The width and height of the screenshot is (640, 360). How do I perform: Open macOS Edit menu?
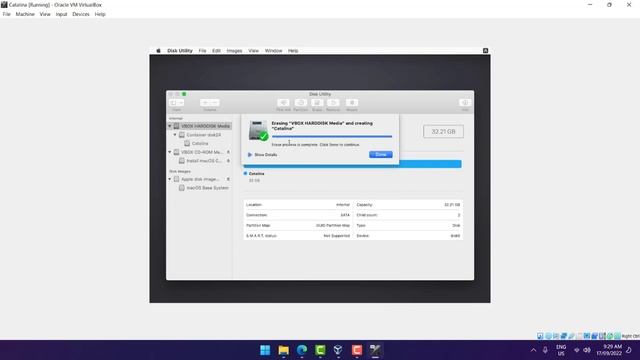click(216, 51)
